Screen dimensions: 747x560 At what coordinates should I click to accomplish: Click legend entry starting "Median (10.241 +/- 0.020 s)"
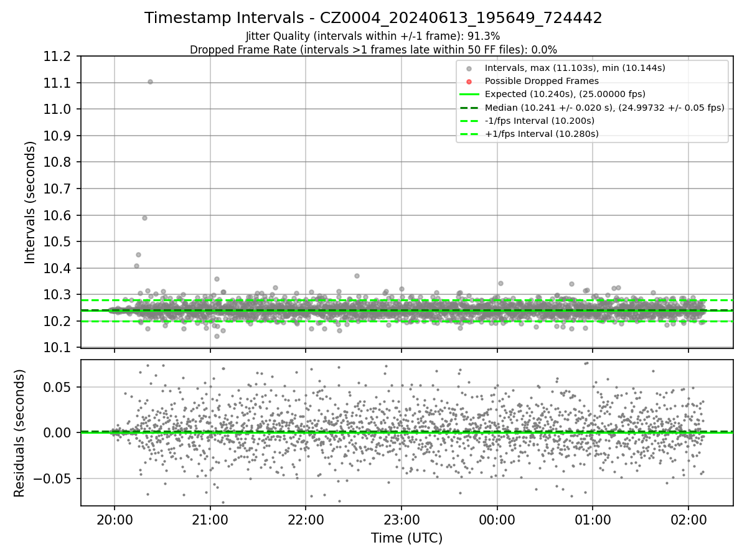(604, 108)
